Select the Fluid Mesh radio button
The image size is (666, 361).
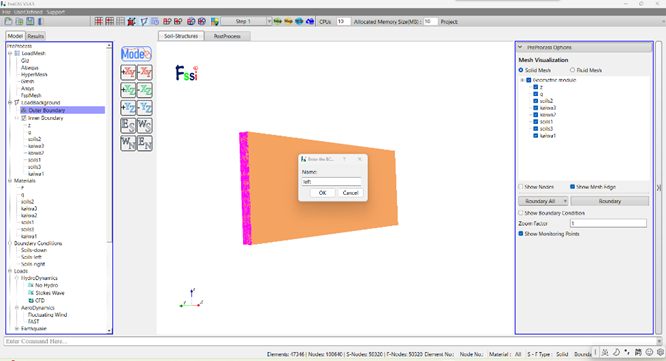[x=572, y=70]
